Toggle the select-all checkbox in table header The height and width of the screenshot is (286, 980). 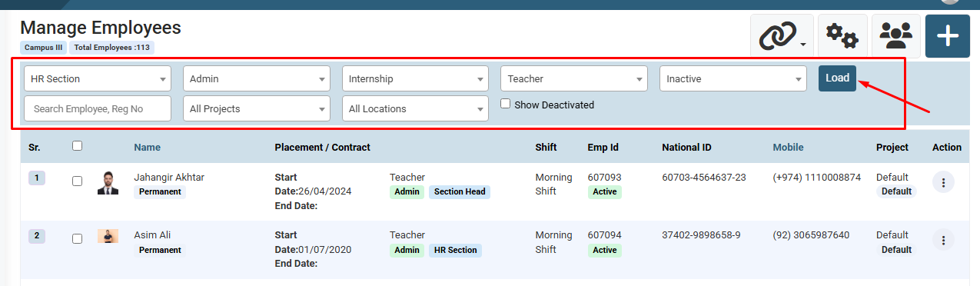click(x=77, y=145)
